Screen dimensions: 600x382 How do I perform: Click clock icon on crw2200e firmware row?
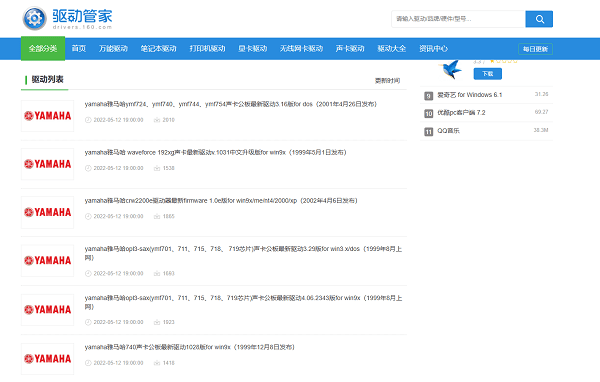coord(88,216)
